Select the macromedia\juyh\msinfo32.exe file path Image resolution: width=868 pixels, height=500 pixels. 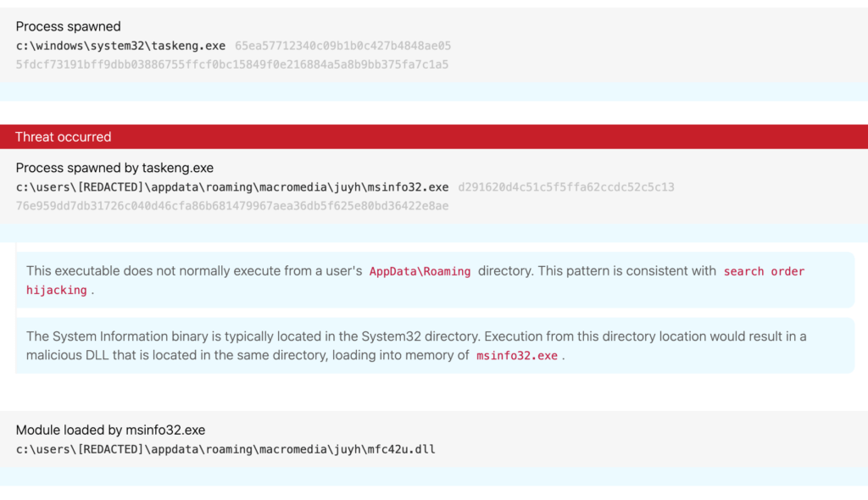point(232,187)
